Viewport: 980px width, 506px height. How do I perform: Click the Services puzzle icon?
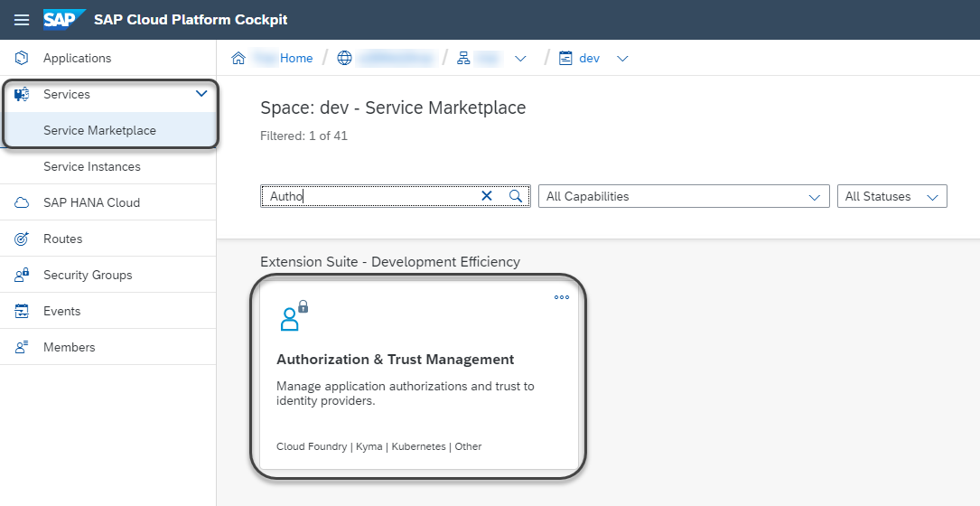coord(22,95)
